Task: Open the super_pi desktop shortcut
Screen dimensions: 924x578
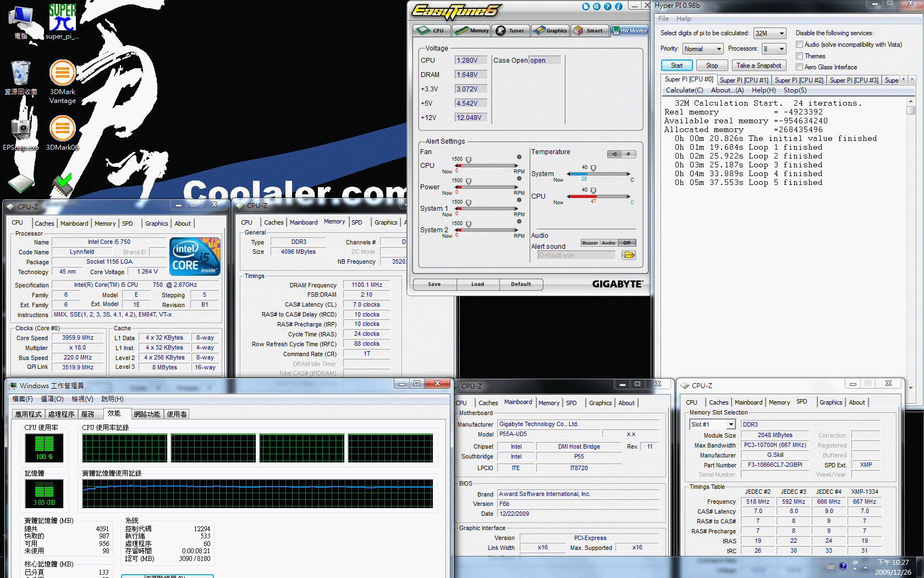Action: click(62, 21)
